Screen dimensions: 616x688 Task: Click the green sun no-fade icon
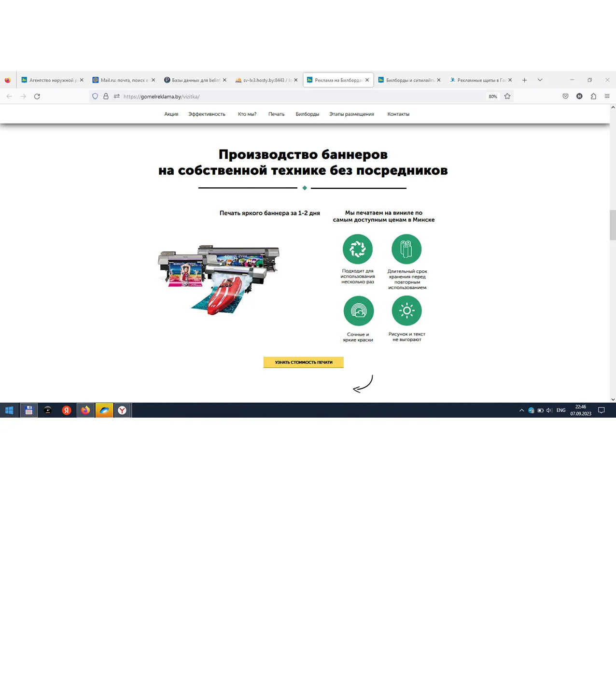(x=407, y=311)
